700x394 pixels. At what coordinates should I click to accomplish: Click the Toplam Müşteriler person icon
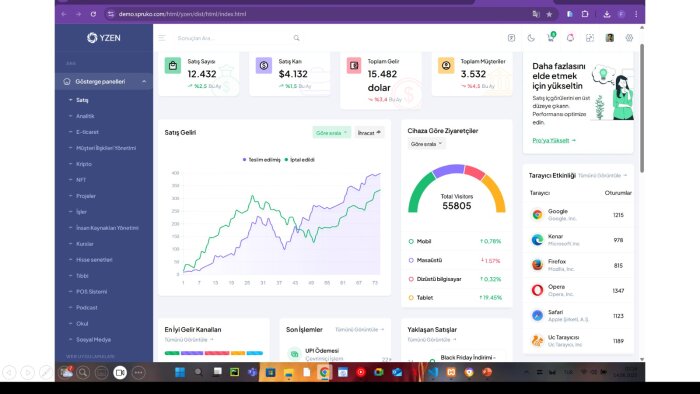pyautogui.click(x=446, y=66)
